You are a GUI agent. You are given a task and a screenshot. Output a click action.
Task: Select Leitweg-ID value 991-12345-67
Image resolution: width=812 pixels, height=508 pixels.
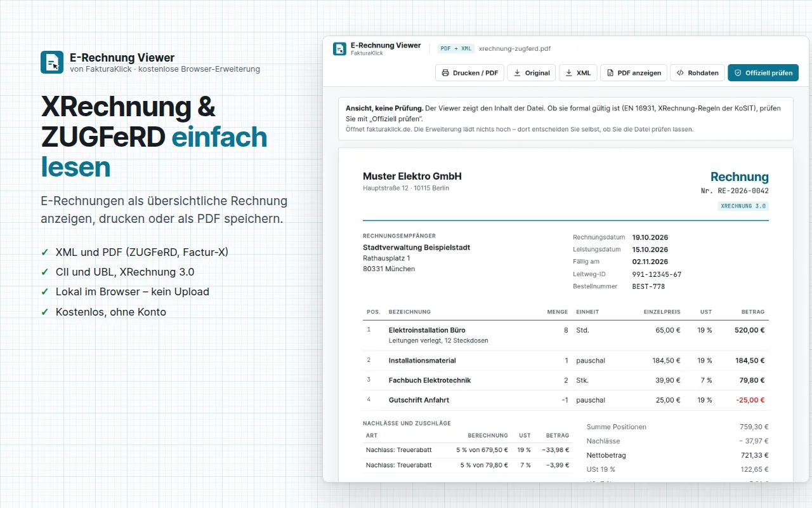pos(657,274)
